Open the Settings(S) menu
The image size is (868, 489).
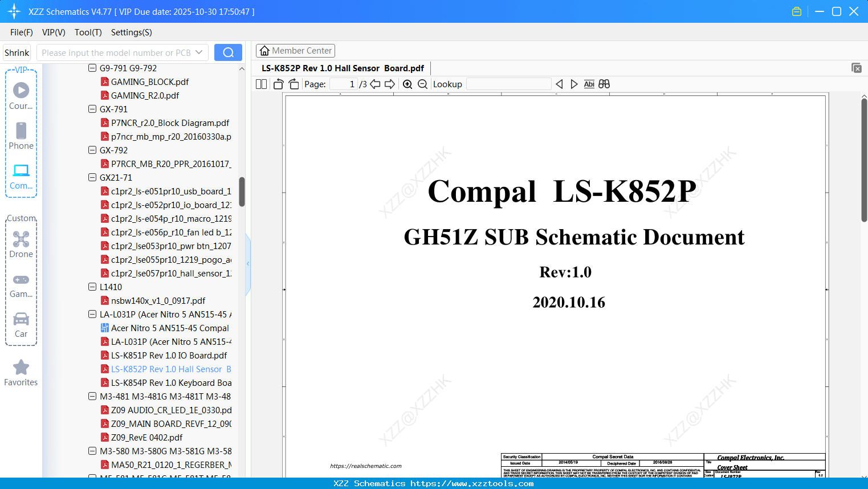click(x=132, y=32)
